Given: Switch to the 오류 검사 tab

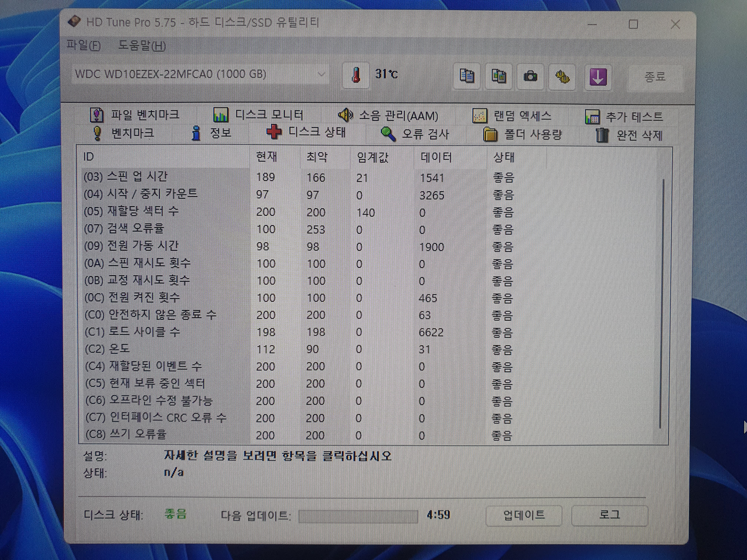Looking at the screenshot, I should 415,134.
